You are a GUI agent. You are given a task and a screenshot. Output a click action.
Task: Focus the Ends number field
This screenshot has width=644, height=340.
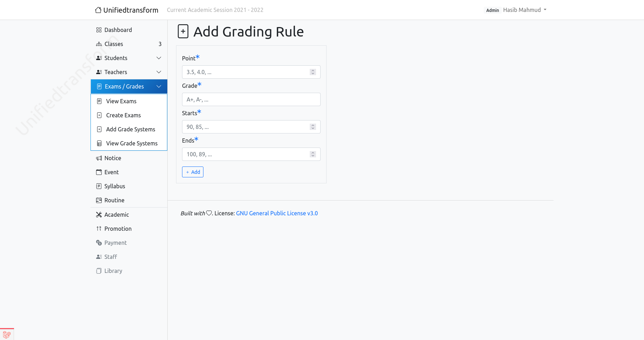tap(251, 154)
